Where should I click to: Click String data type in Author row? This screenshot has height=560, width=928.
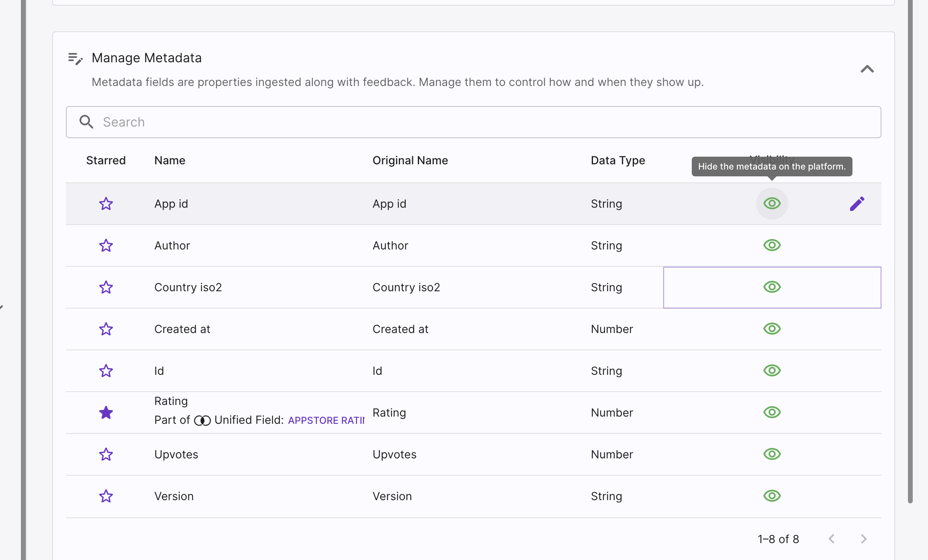click(606, 245)
